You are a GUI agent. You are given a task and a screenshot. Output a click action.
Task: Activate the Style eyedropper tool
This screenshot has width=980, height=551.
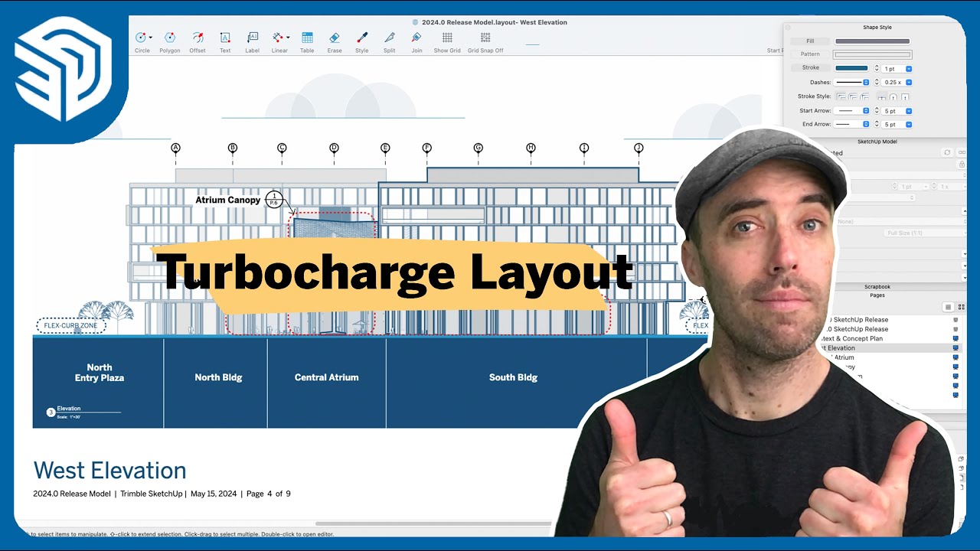pyautogui.click(x=361, y=38)
